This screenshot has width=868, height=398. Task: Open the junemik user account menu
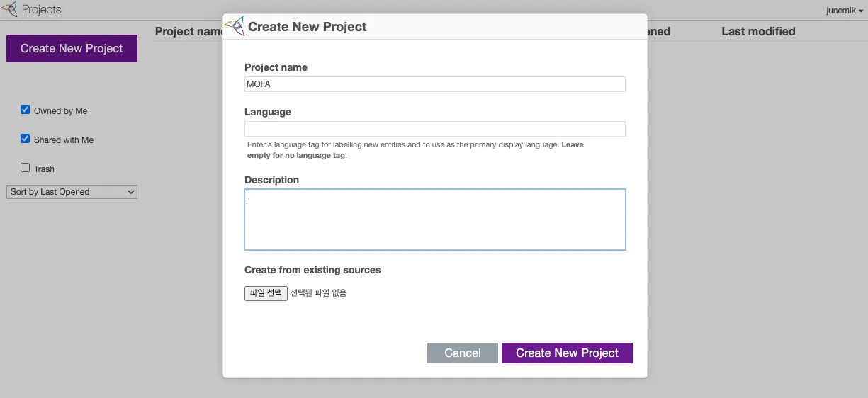(x=845, y=11)
